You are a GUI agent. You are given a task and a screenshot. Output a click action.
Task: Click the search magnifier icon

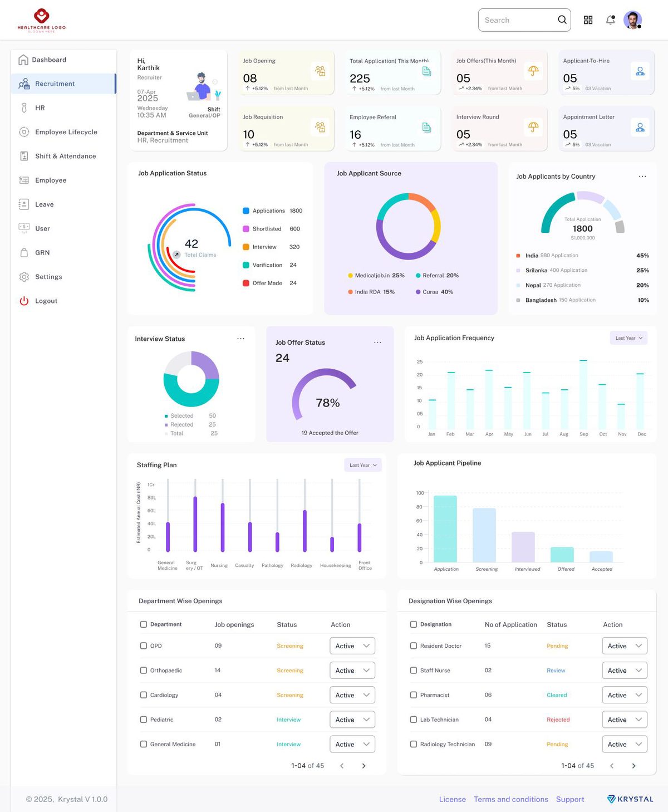click(562, 20)
